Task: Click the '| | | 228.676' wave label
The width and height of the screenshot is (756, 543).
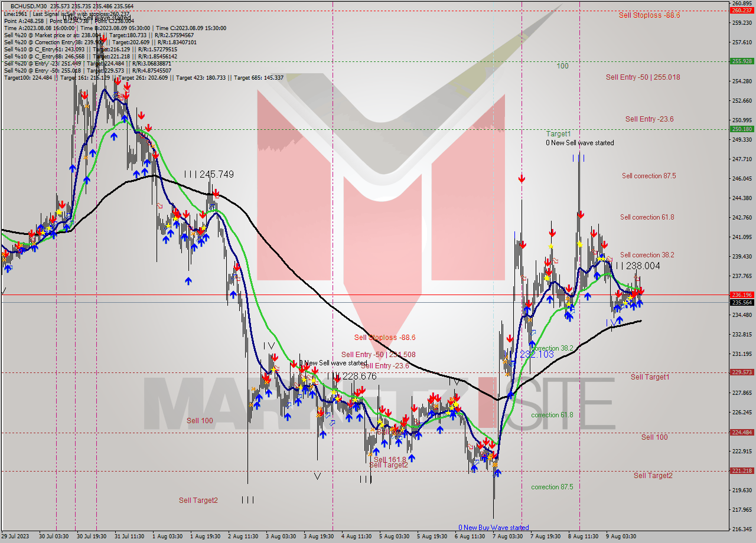Action: [x=351, y=377]
